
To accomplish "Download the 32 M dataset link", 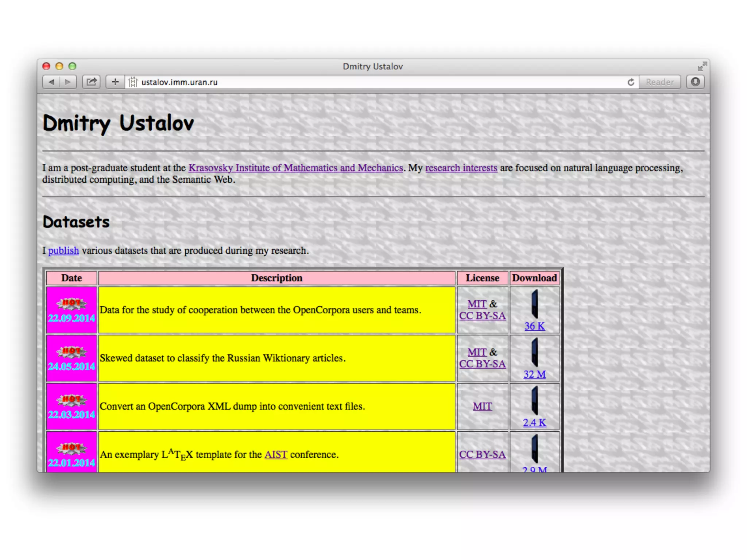I will [x=535, y=374].
